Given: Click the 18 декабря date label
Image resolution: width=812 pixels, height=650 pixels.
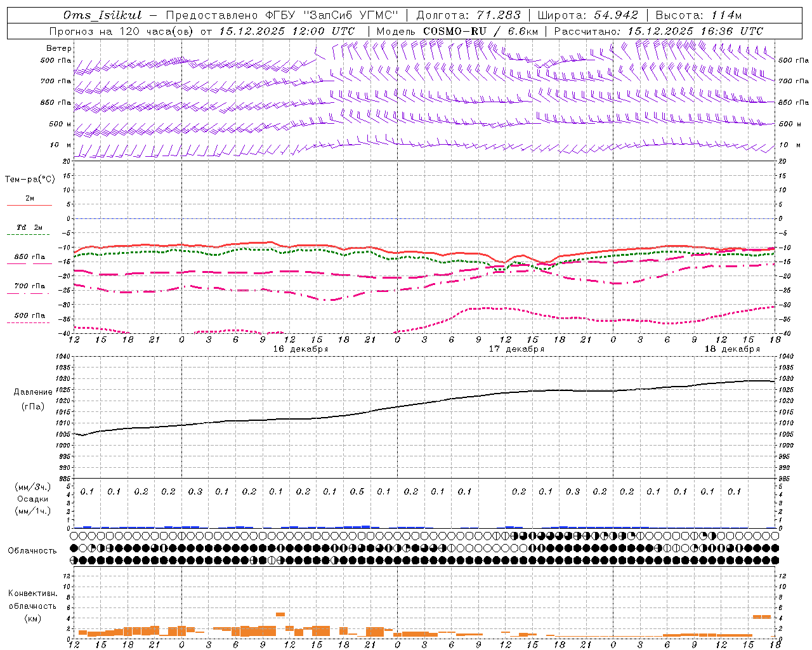Looking at the screenshot, I should (x=731, y=349).
